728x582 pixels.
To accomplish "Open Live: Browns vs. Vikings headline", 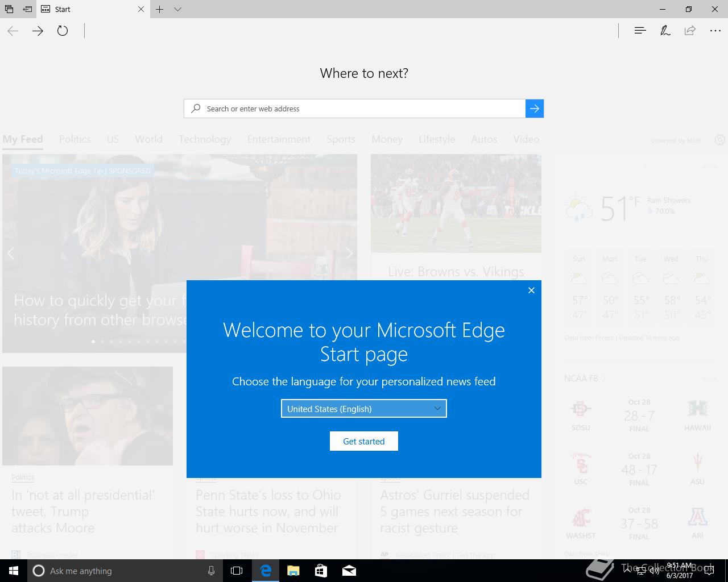I will click(456, 272).
